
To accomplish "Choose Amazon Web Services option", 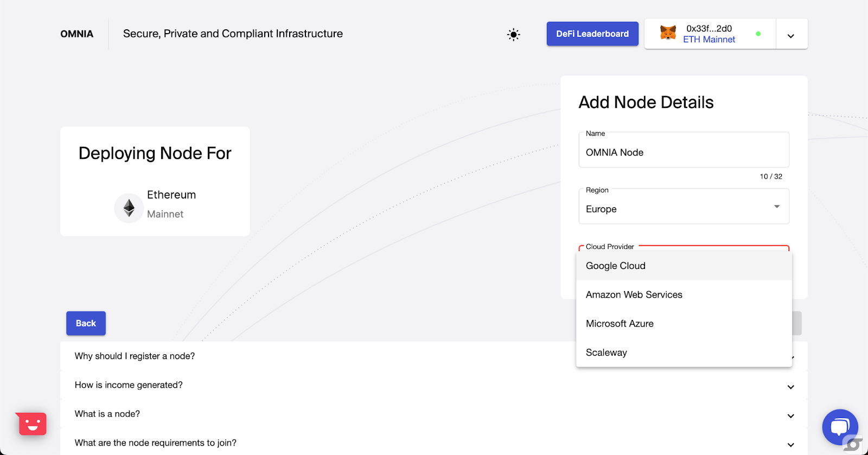I will click(x=684, y=294).
